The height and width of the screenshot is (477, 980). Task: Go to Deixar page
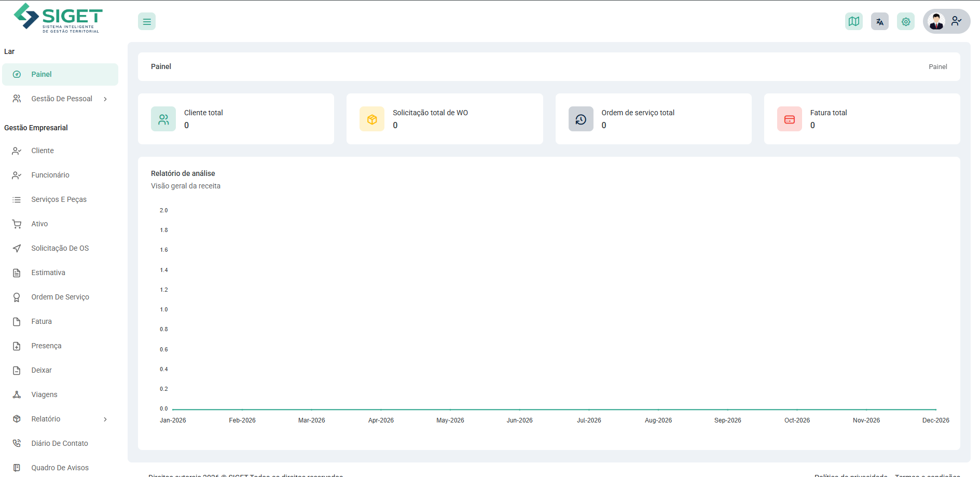point(60,370)
